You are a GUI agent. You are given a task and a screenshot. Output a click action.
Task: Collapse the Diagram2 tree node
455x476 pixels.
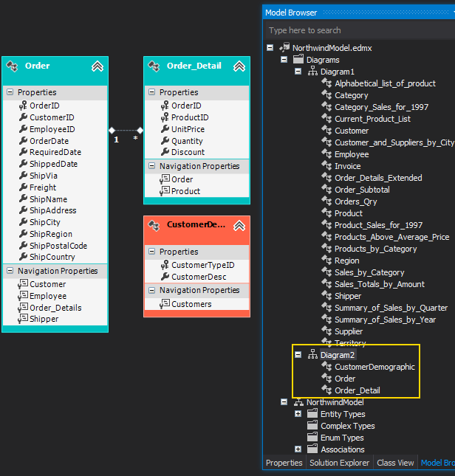click(298, 355)
